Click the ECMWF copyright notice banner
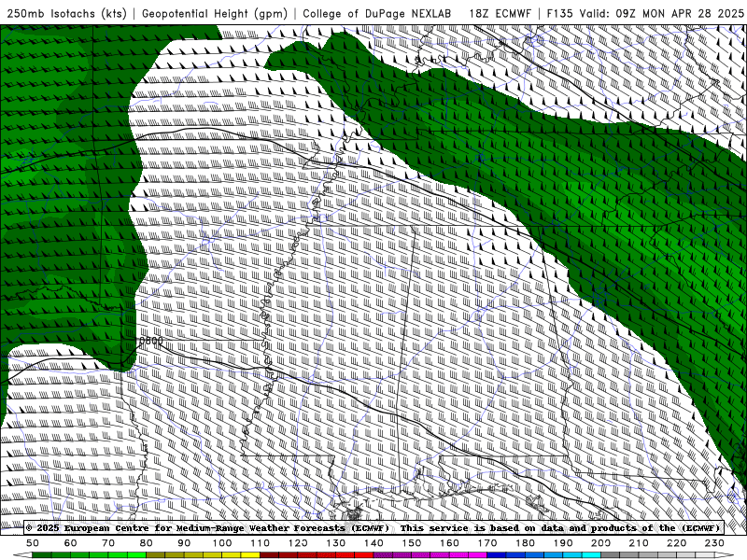 coord(373,528)
